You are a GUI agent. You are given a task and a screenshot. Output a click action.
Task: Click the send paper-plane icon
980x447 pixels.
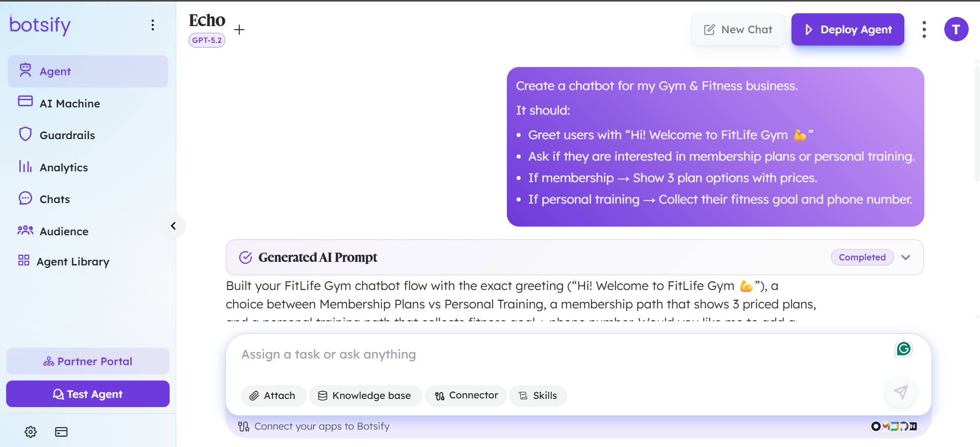pyautogui.click(x=901, y=392)
